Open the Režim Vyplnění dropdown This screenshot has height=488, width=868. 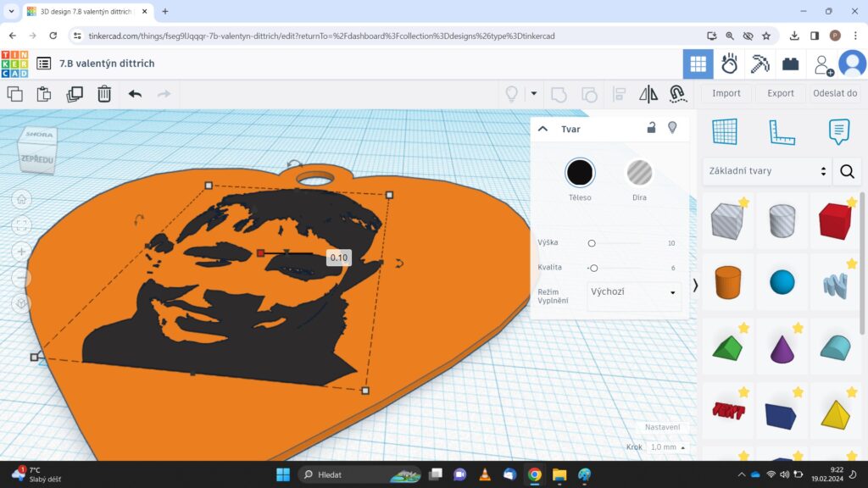pyautogui.click(x=634, y=292)
